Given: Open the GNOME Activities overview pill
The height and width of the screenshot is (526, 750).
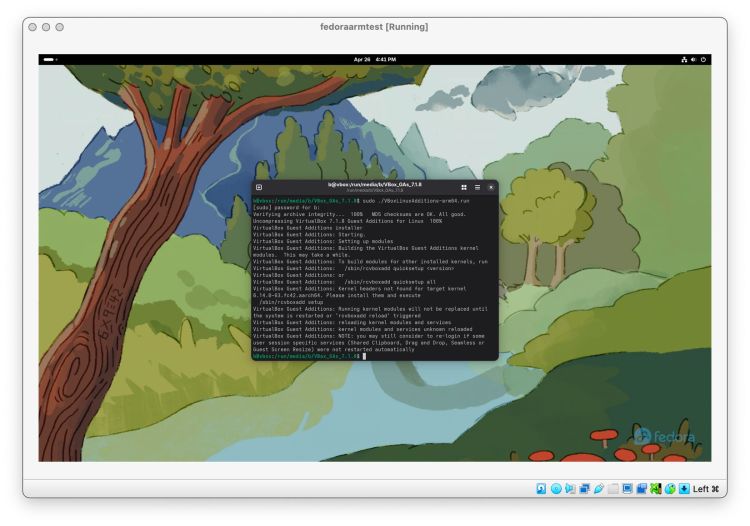Looking at the screenshot, I should point(50,59).
